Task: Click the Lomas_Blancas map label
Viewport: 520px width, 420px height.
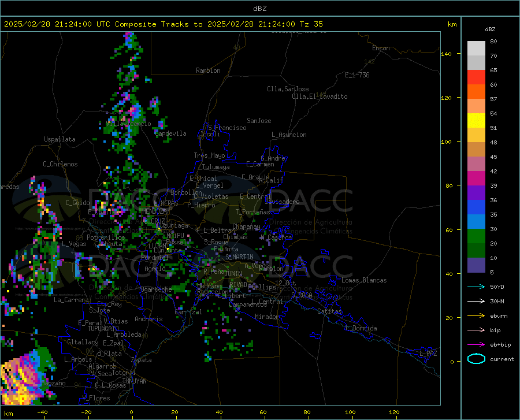Action: (364, 280)
